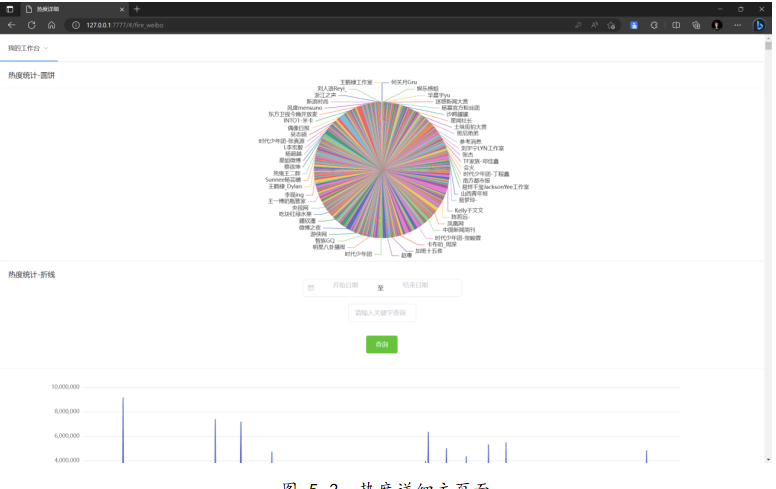Viewport: 776px width, 489px height.
Task: Click pie label 王鹤棣_Dylan
Action: 285,187
